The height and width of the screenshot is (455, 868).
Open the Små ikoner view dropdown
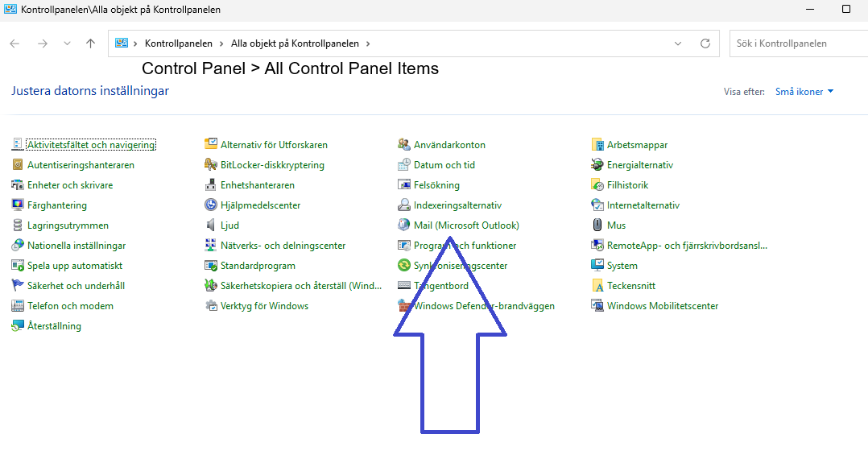[x=804, y=92]
